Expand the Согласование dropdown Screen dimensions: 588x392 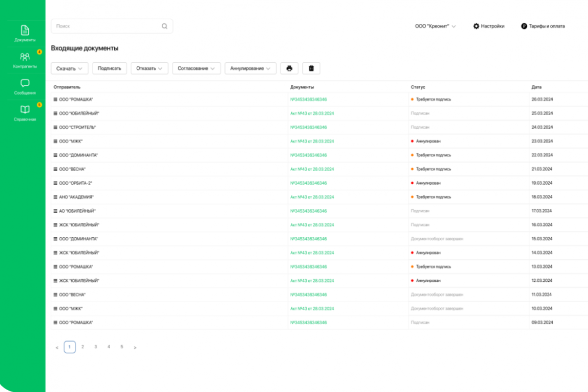(196, 69)
